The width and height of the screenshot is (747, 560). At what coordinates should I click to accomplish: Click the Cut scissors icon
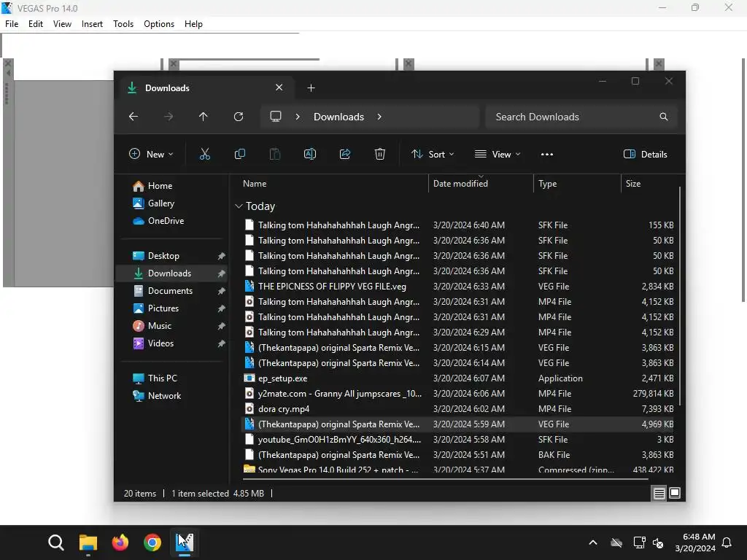(x=204, y=154)
